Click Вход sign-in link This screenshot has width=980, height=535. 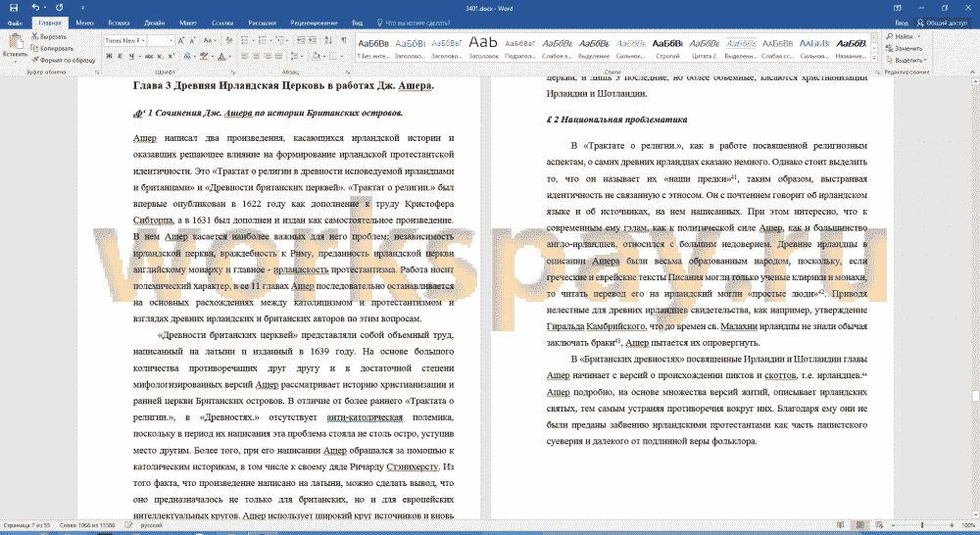click(x=902, y=24)
